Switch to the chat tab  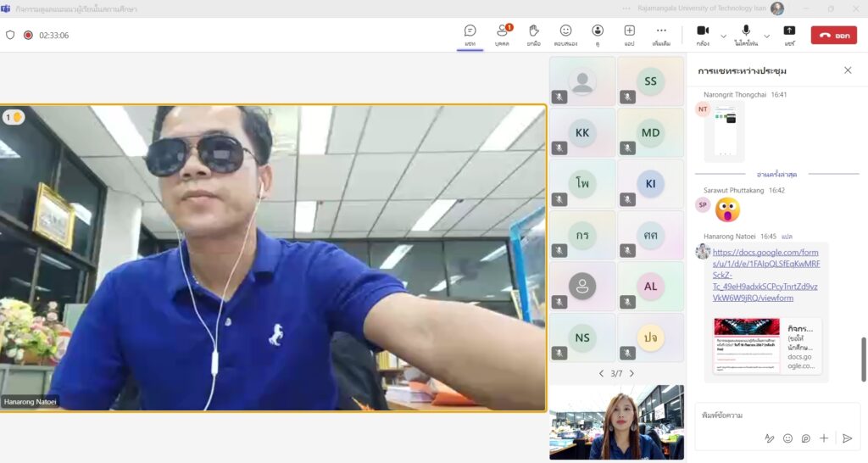470,34
